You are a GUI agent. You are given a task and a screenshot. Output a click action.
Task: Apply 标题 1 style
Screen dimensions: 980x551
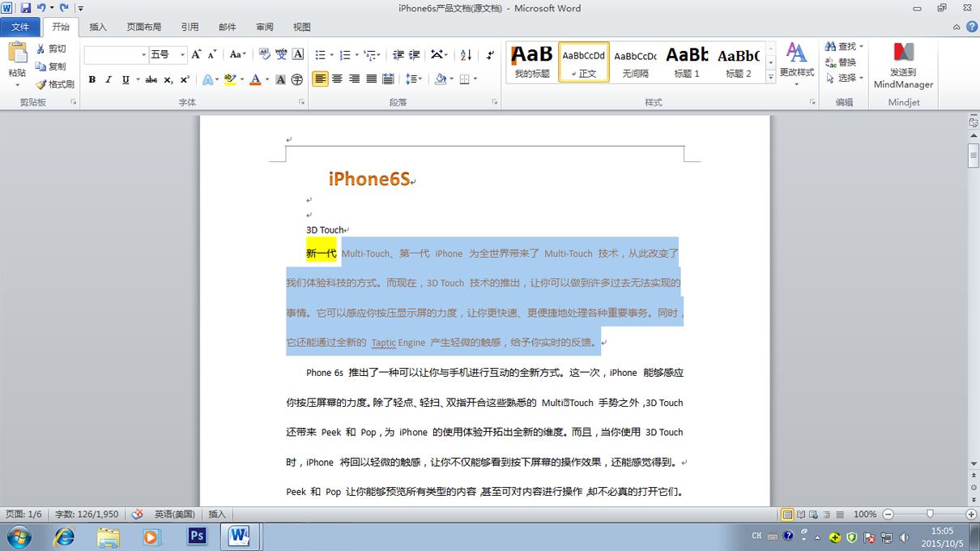(x=687, y=62)
